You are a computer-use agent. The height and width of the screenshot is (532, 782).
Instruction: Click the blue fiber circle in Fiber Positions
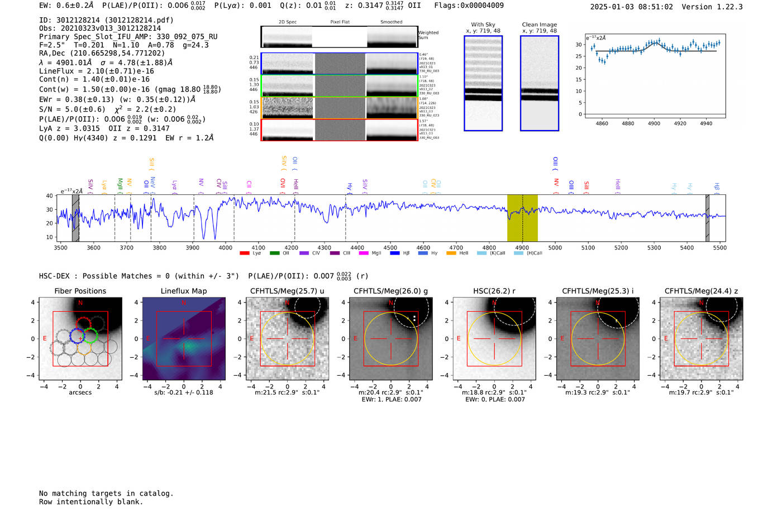coord(78,336)
